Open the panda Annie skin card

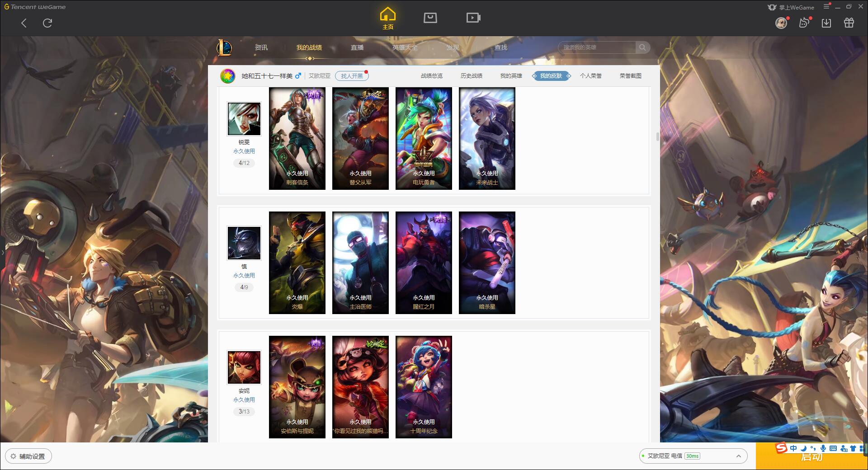360,387
